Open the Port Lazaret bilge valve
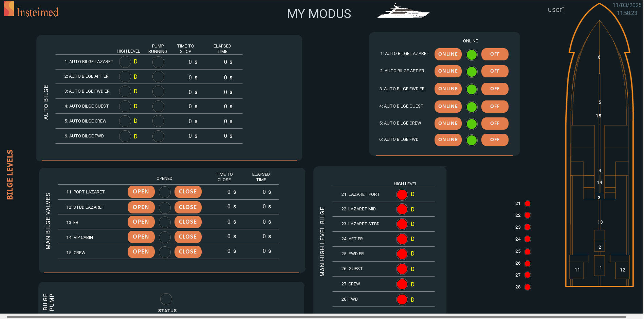 click(x=141, y=192)
